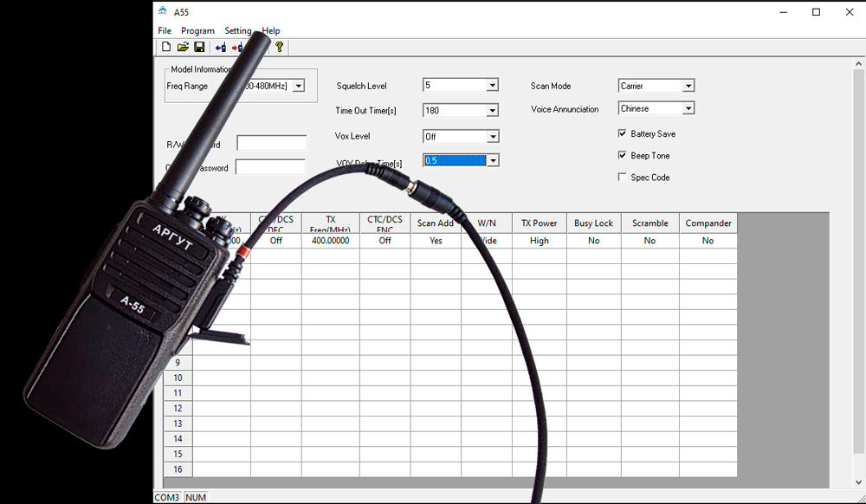
Task: Click the Open file folder icon
Action: (x=183, y=47)
